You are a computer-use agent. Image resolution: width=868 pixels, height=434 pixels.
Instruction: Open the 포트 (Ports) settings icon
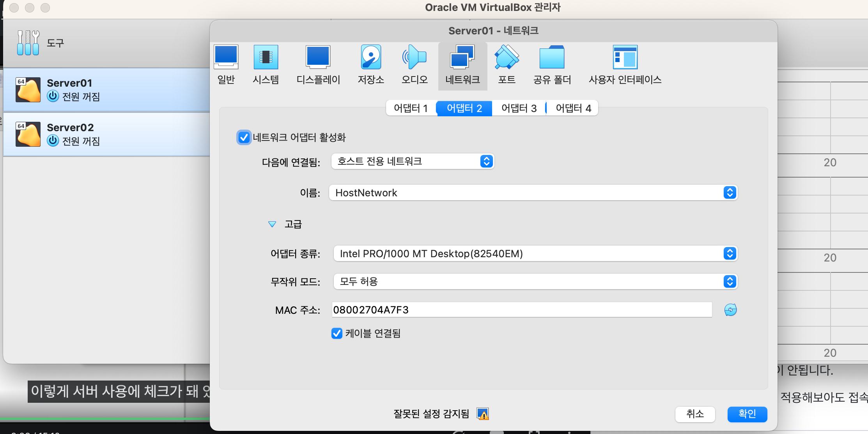pos(507,58)
